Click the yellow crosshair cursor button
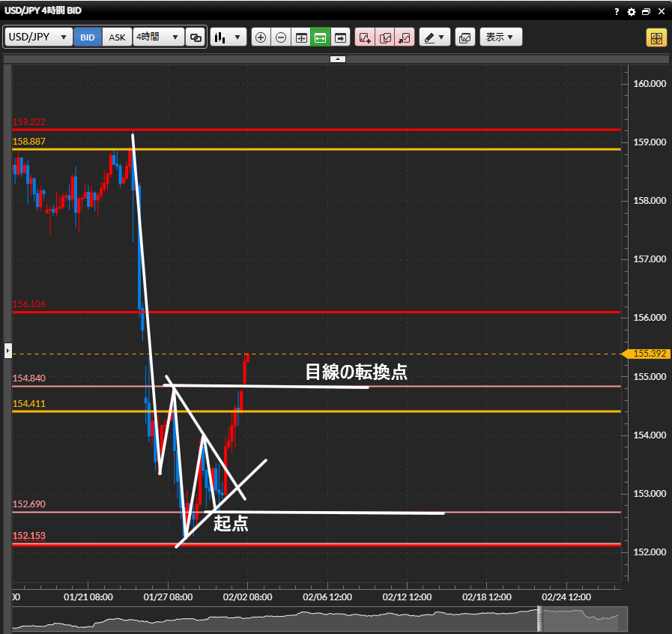Screen dimensions: 672x634 (656, 37)
